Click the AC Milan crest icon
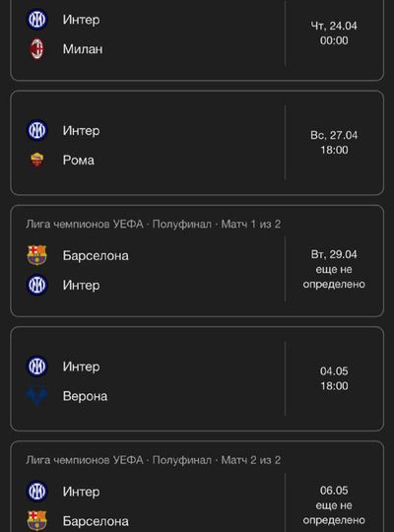 click(x=36, y=49)
